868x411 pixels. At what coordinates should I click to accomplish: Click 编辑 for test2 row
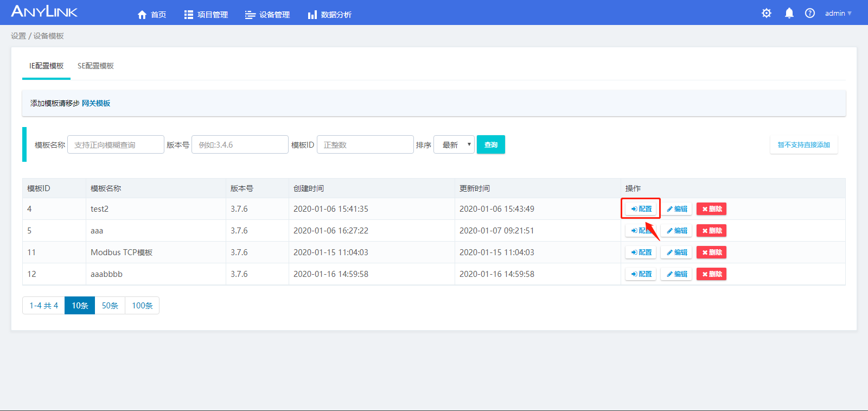[676, 209]
